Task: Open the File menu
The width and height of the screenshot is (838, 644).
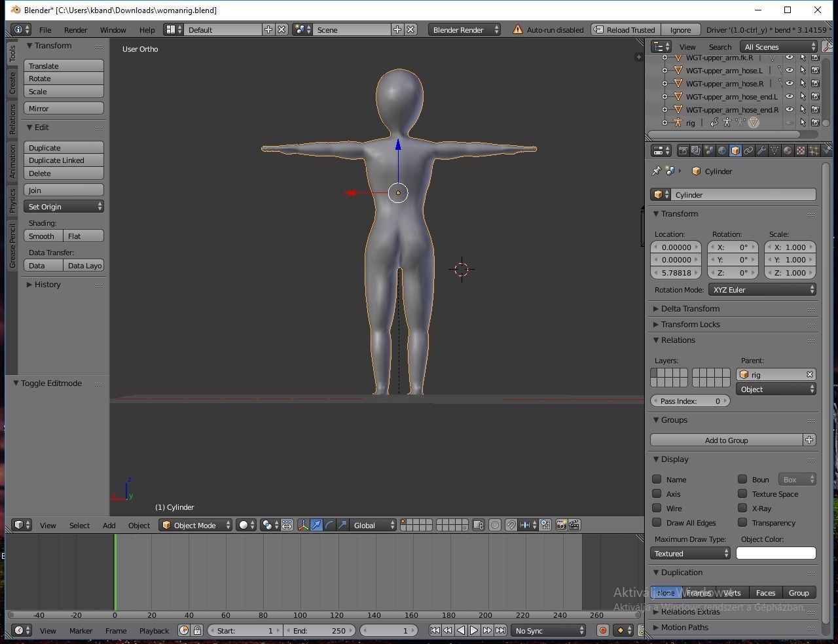Action: (x=45, y=29)
